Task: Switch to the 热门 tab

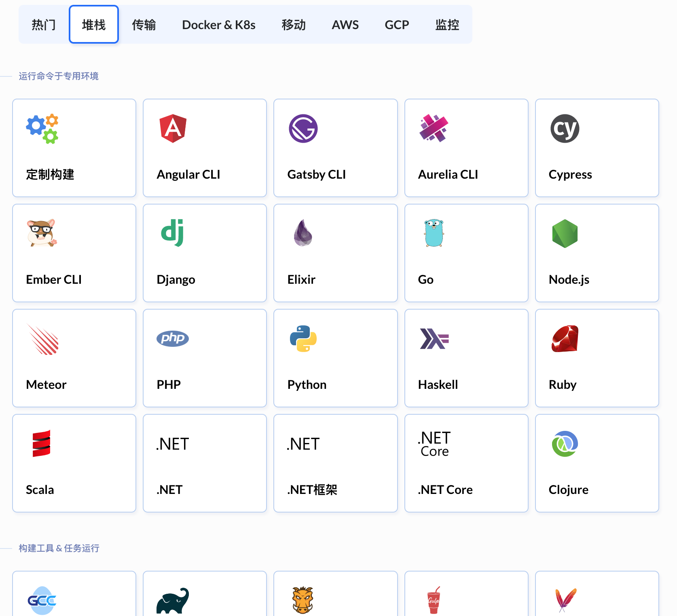Action: click(x=44, y=25)
